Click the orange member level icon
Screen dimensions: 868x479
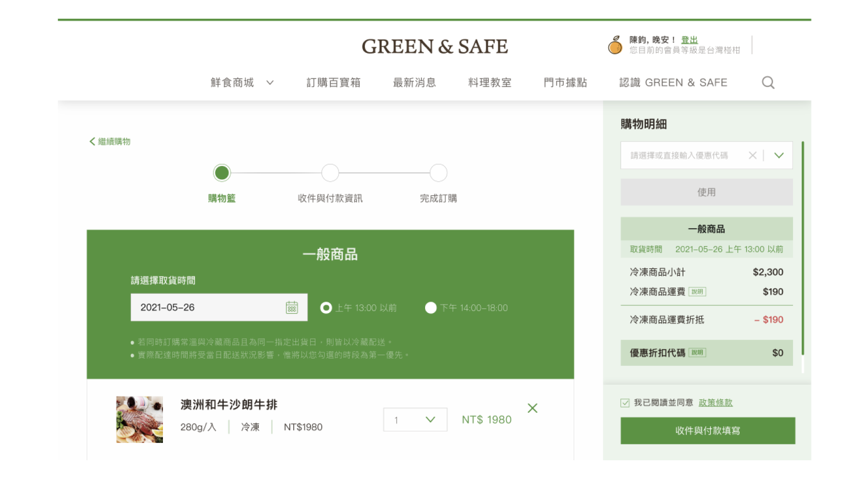[x=615, y=45]
